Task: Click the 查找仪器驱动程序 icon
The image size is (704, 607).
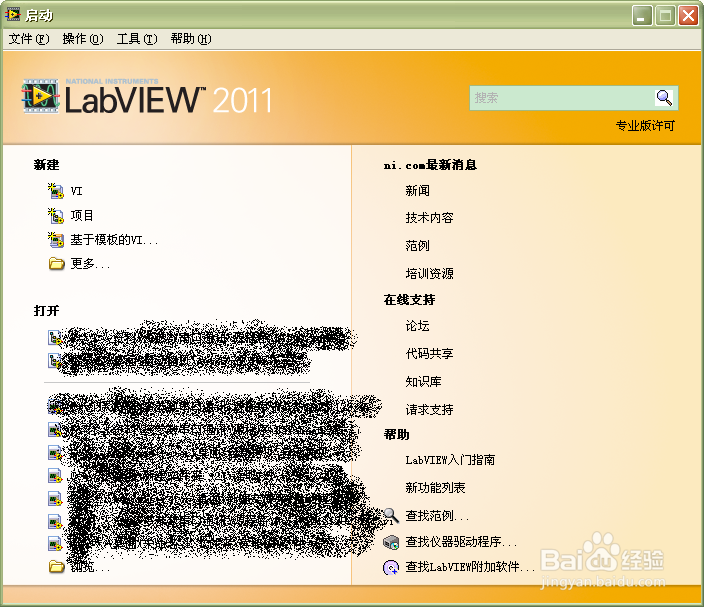Action: [391, 542]
